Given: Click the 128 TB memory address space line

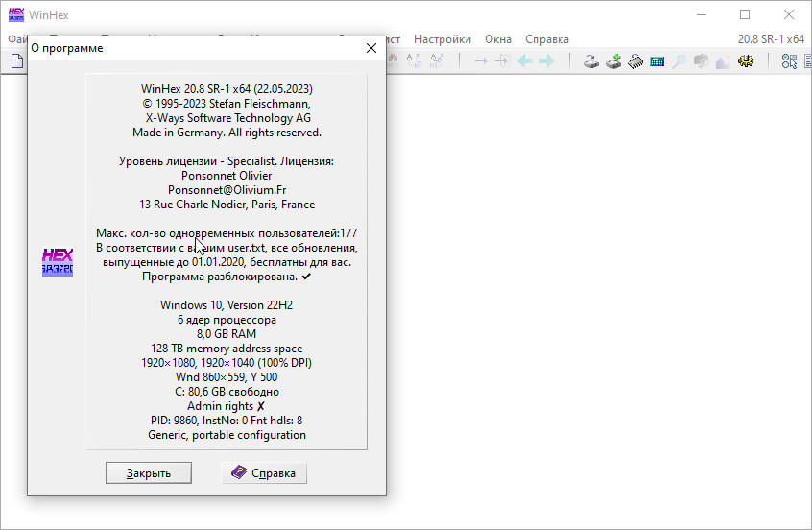Looking at the screenshot, I should [227, 349].
